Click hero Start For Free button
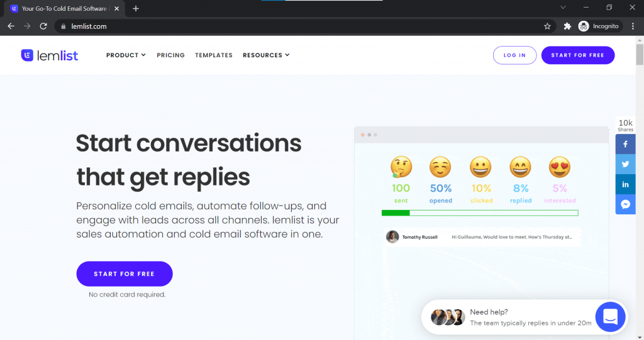Image resolution: width=644 pixels, height=340 pixels. pos(125,274)
